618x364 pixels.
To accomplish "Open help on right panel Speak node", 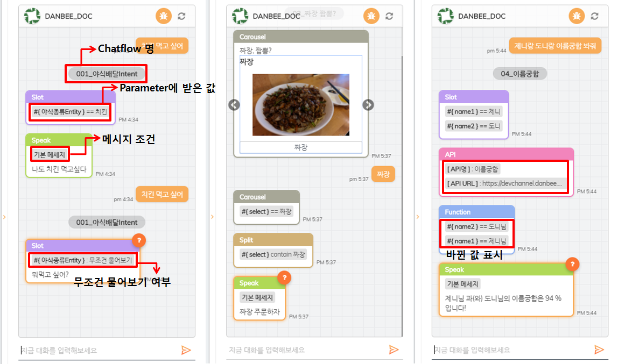I will click(572, 264).
